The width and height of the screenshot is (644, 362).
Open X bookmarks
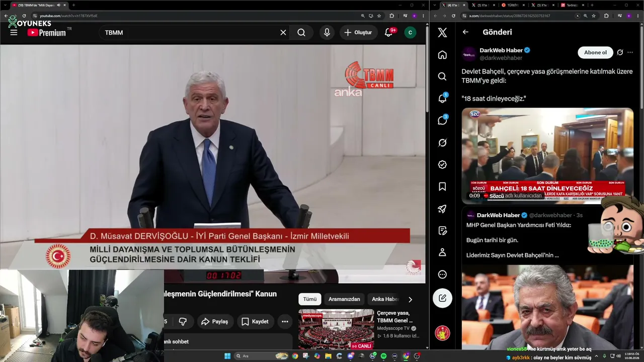[442, 187]
